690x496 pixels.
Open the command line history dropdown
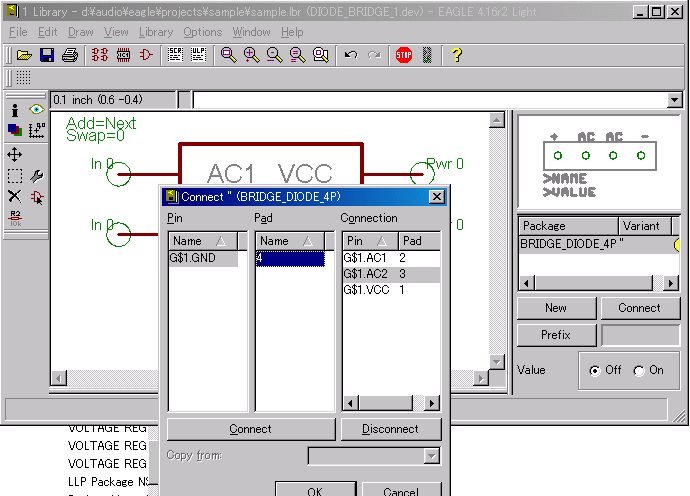click(674, 100)
